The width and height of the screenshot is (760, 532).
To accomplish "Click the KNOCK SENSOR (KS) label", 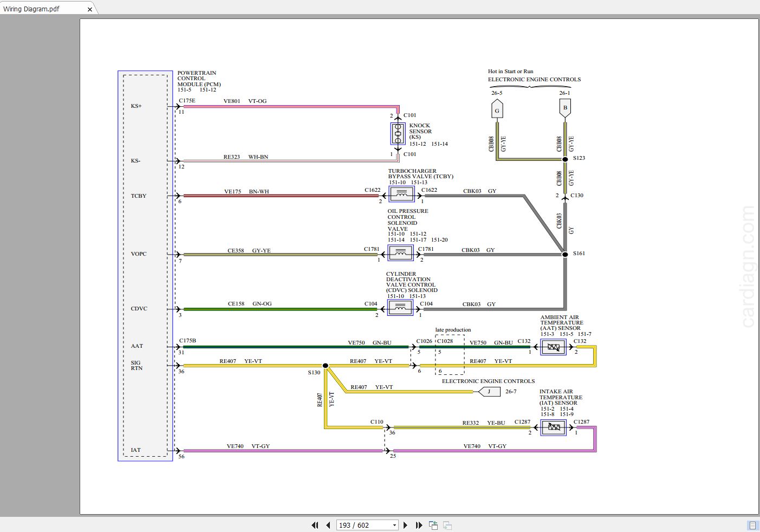I will [x=420, y=131].
